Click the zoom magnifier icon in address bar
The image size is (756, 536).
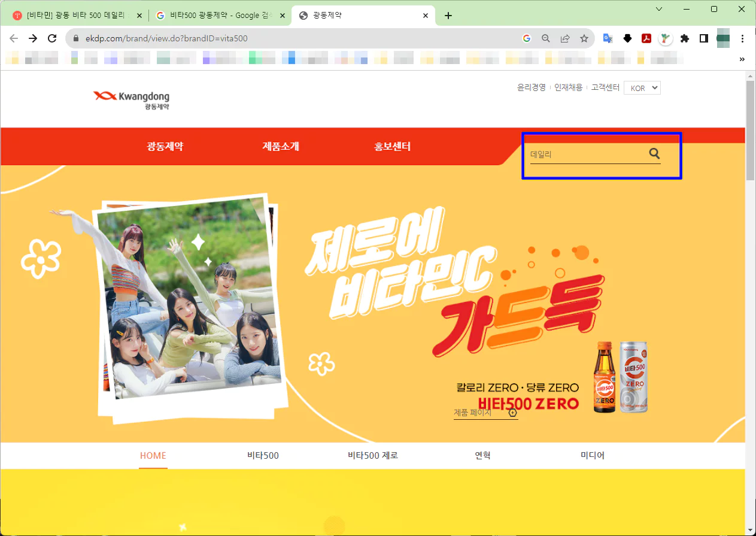click(x=545, y=38)
